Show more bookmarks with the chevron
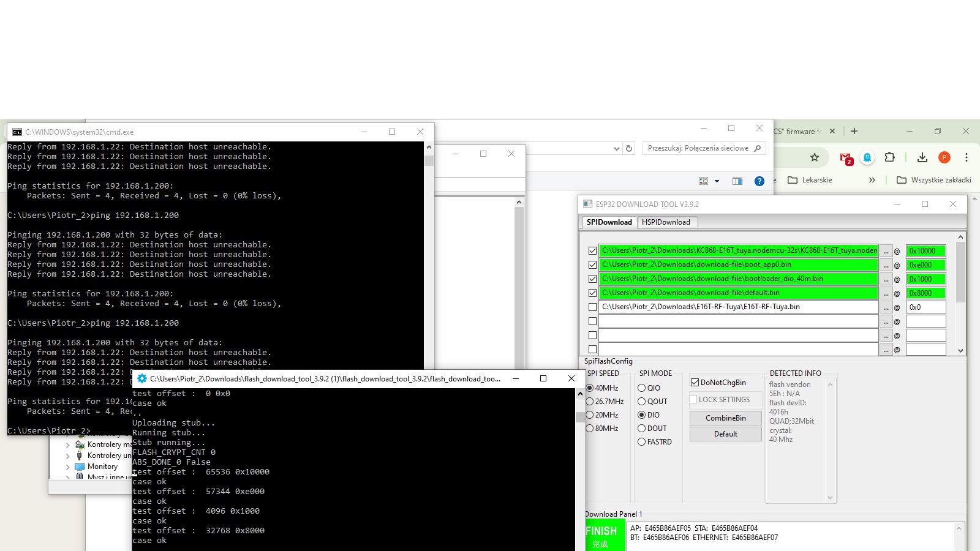 tap(872, 180)
